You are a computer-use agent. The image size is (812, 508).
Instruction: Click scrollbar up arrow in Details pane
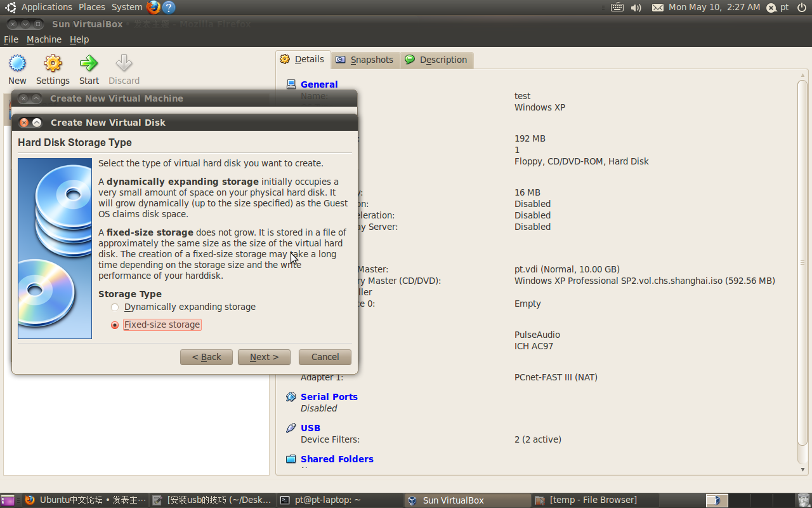coord(802,74)
